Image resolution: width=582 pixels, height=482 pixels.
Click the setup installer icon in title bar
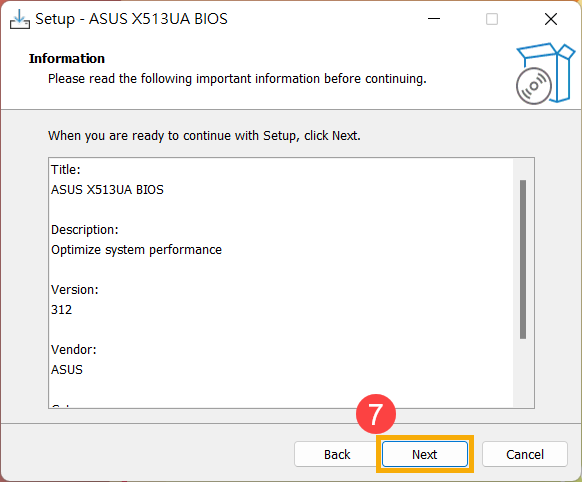tap(19, 19)
